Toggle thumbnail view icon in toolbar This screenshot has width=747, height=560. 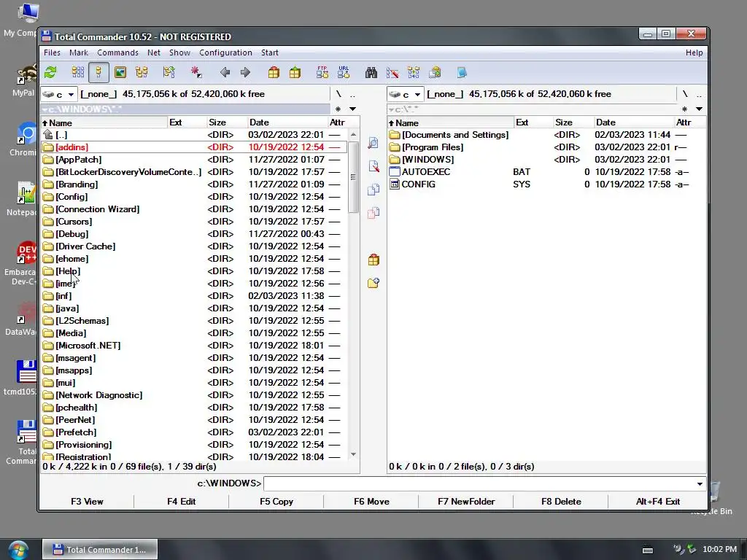pyautogui.click(x=120, y=72)
